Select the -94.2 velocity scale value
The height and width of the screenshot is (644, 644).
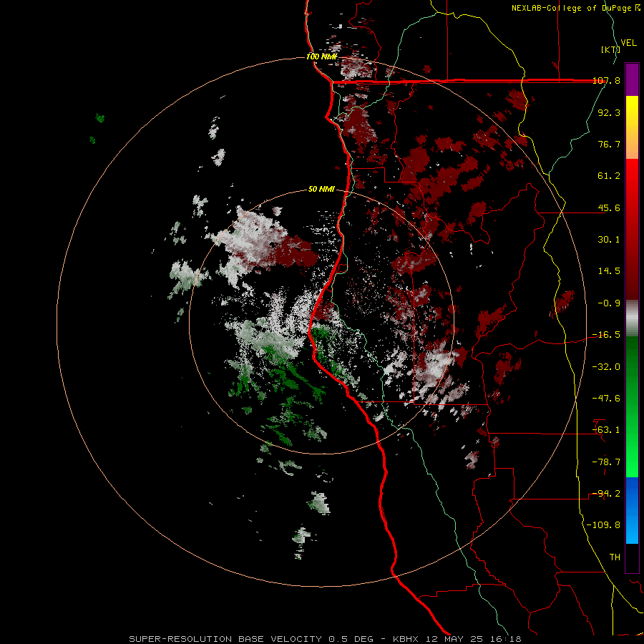[x=606, y=494]
